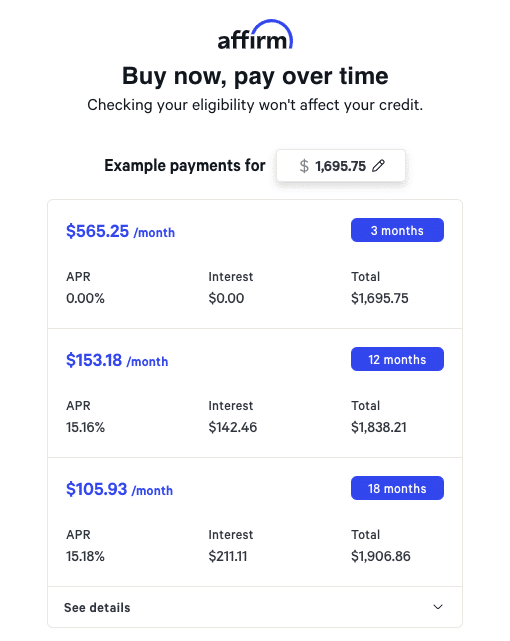The width and height of the screenshot is (510, 641).
Task: Click the $153.18 /month payment option
Action: point(117,361)
